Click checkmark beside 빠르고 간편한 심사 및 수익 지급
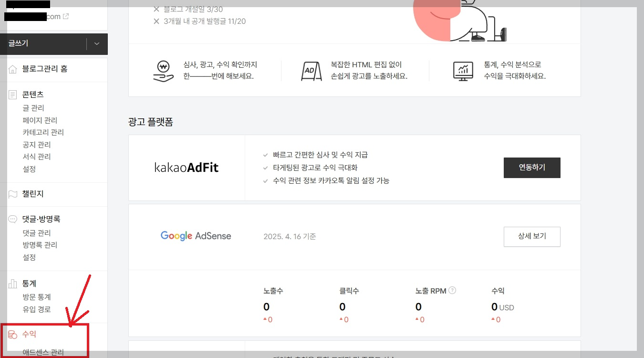644x358 pixels. pyautogui.click(x=266, y=155)
